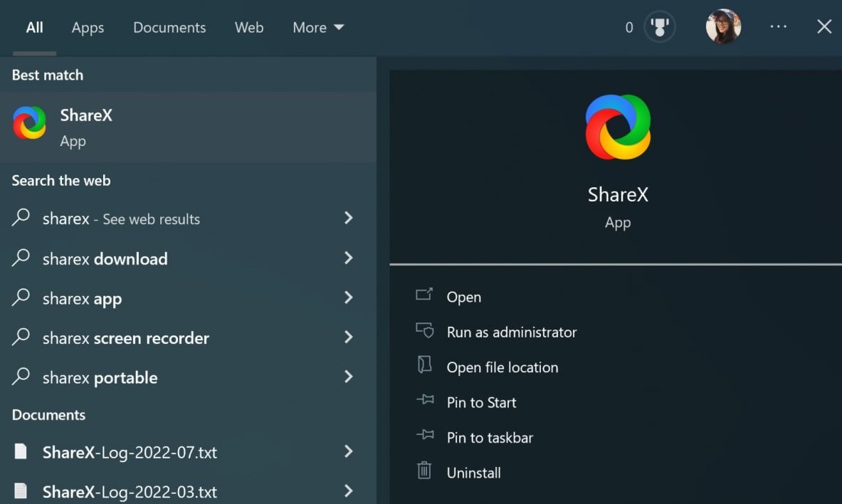
Task: Click the magnifier icon beside sharex screen recorder
Action: point(21,337)
